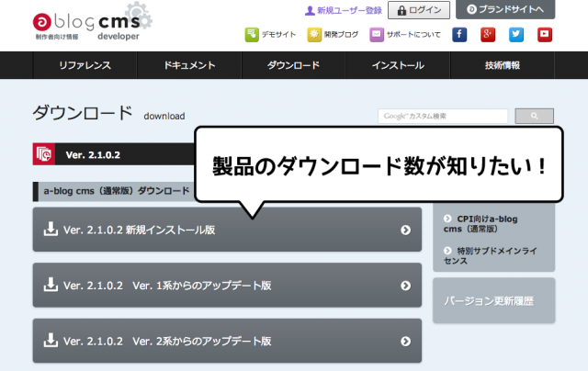Open the デモサイト text link
588x371 pixels.
point(278,35)
